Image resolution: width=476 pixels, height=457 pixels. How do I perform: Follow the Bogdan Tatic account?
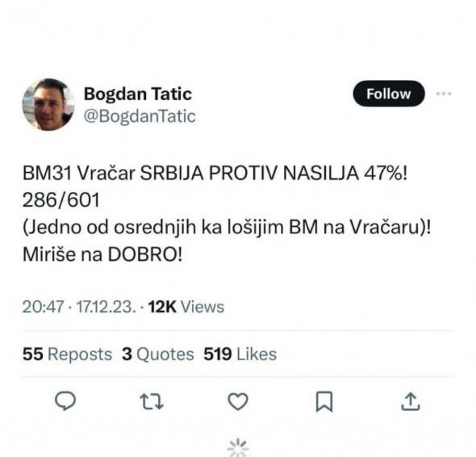pyautogui.click(x=389, y=94)
